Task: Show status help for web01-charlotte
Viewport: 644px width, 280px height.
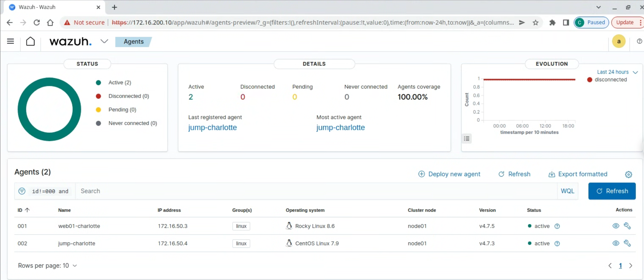Action: pos(557,226)
